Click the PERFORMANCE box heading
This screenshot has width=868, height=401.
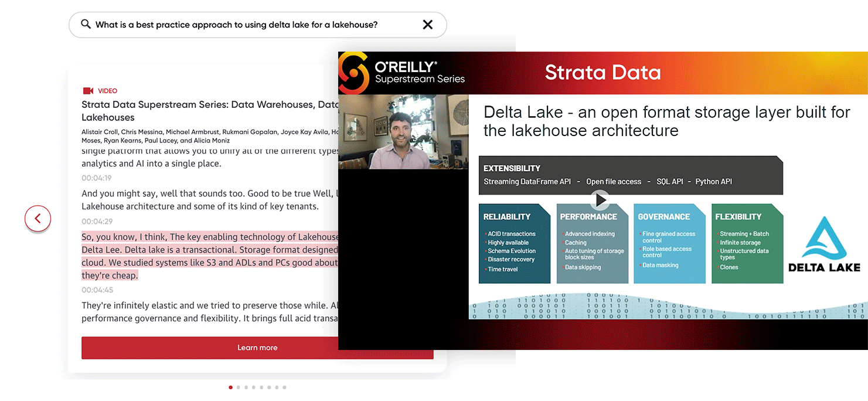(x=588, y=217)
